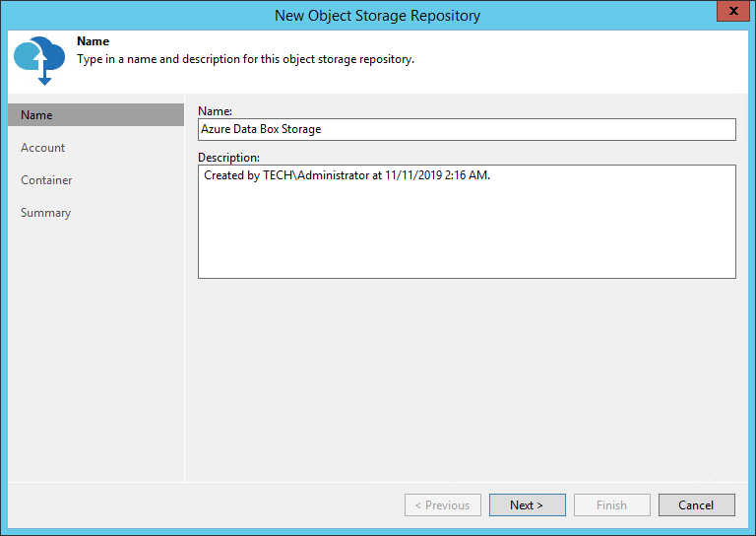
Task: Close the New Object Storage Repository window
Action: pos(728,13)
